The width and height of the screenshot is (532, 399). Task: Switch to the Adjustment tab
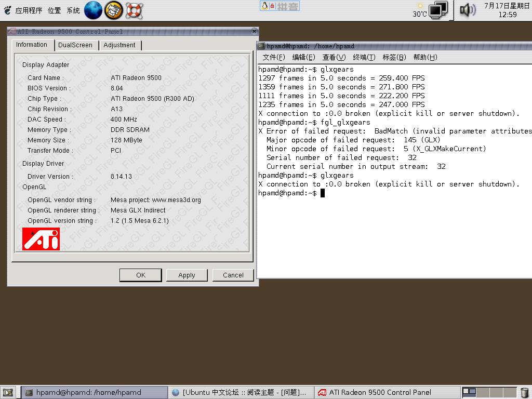119,45
